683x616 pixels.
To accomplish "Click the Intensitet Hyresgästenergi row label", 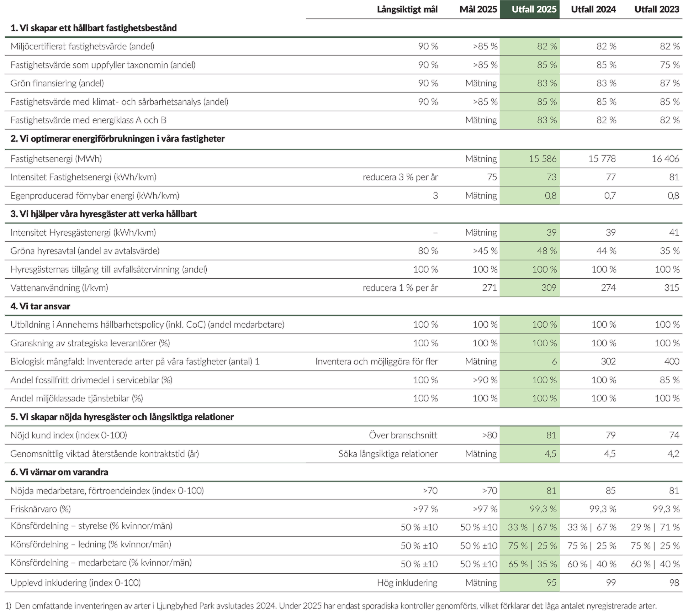I will [x=83, y=233].
